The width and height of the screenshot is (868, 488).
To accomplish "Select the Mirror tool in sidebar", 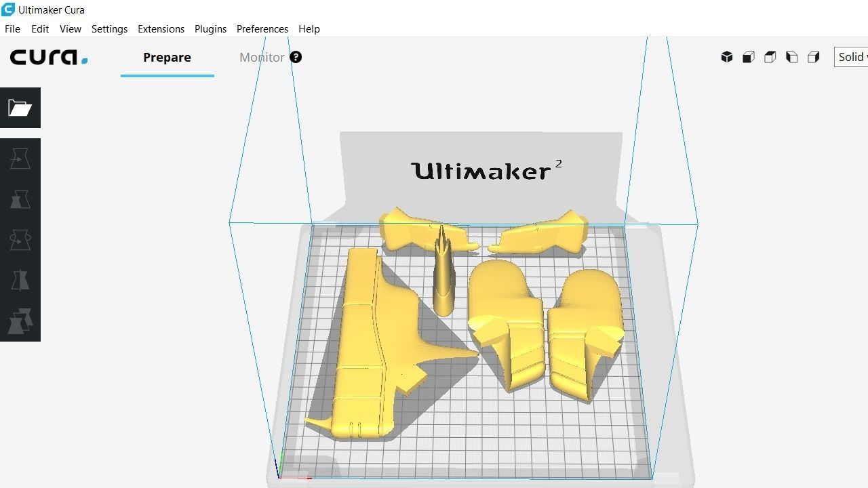I will point(20,281).
